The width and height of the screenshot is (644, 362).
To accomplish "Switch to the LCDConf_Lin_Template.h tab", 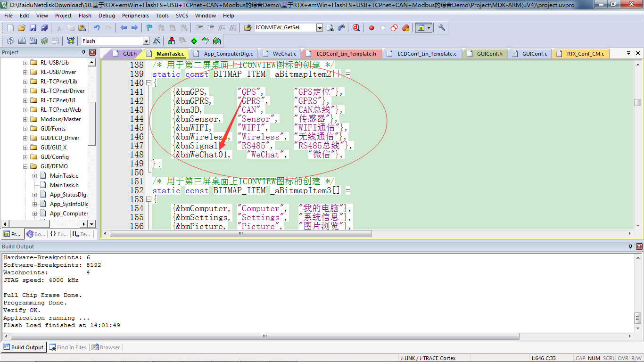I will point(342,54).
